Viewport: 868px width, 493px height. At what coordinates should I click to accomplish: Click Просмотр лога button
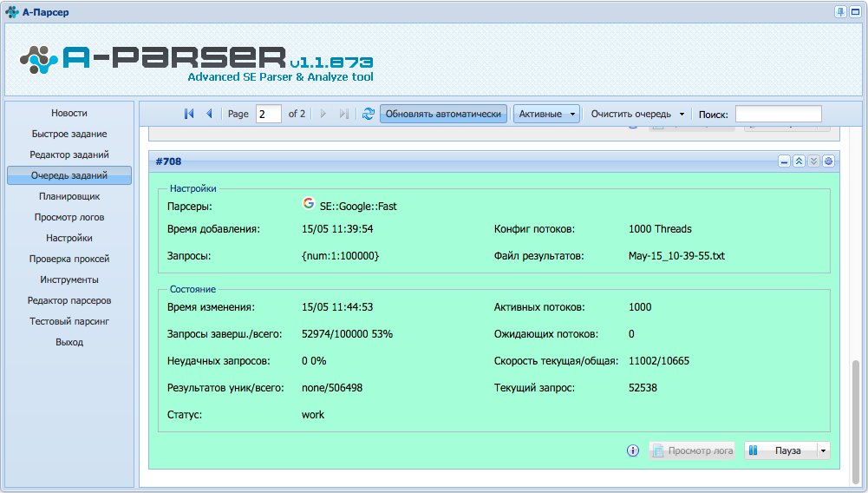pyautogui.click(x=692, y=450)
